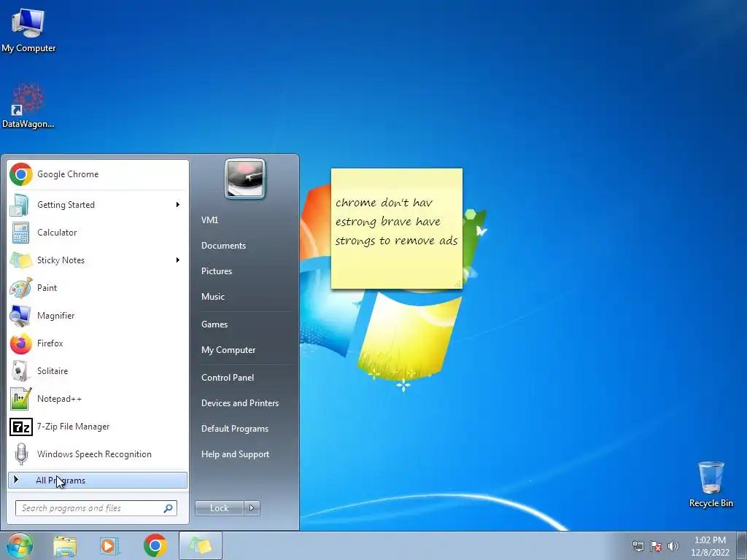Viewport: 747px width, 560px height.
Task: Open shutdown options arrow next to Lock
Action: pyautogui.click(x=252, y=508)
